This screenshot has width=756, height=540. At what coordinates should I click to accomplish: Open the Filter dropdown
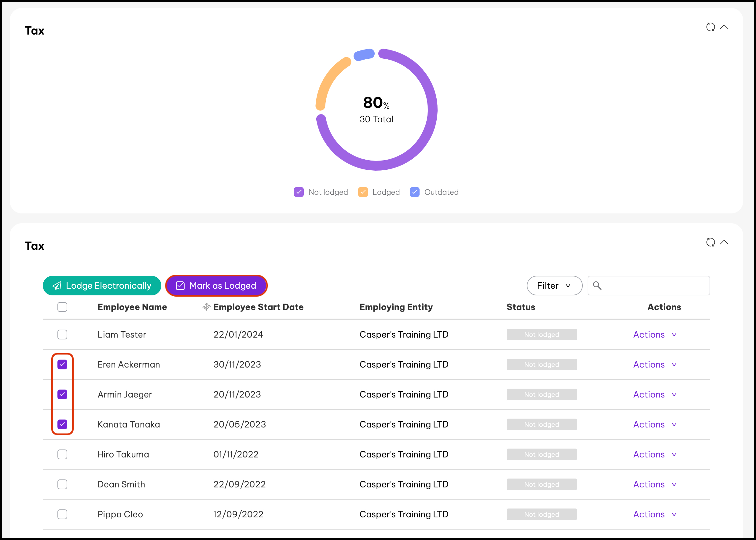(554, 285)
